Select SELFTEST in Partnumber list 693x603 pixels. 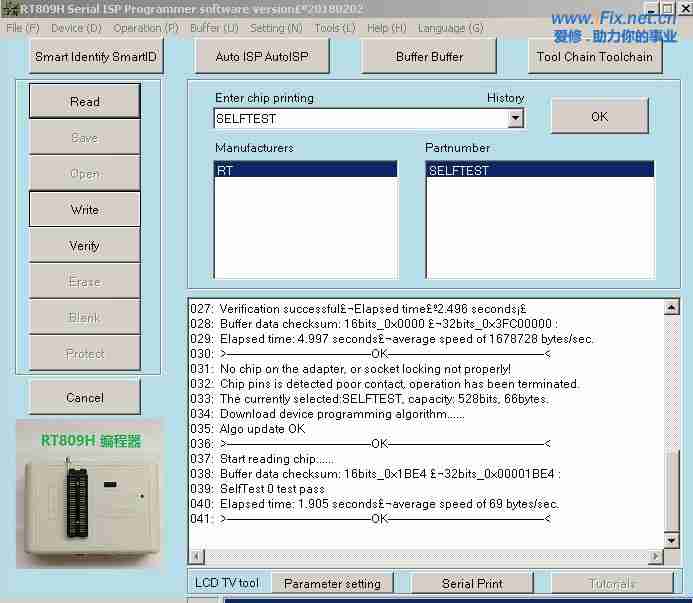click(x=539, y=171)
